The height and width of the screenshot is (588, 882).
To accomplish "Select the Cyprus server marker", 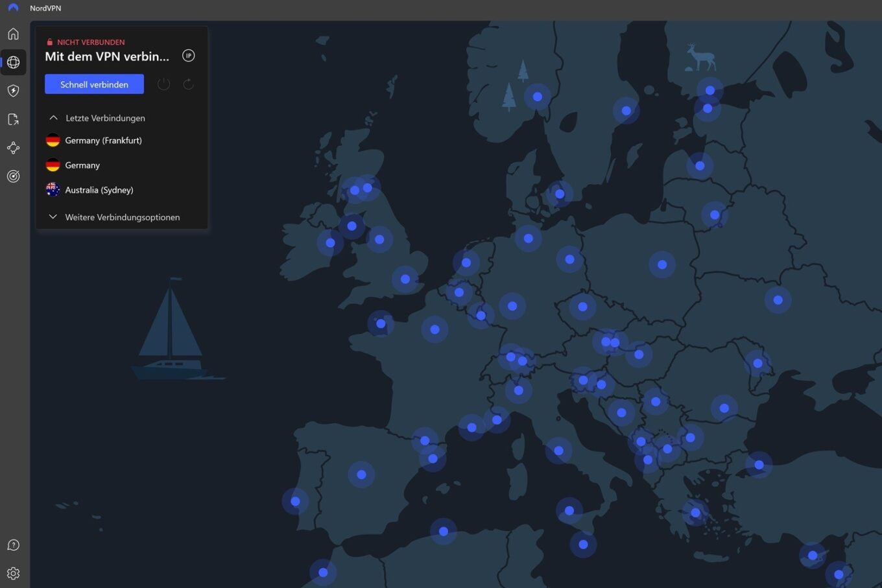I will coord(813,556).
